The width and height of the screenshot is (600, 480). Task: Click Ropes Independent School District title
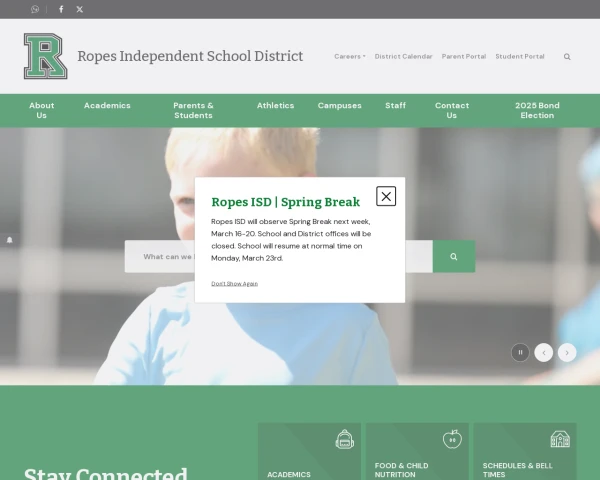[x=190, y=56]
